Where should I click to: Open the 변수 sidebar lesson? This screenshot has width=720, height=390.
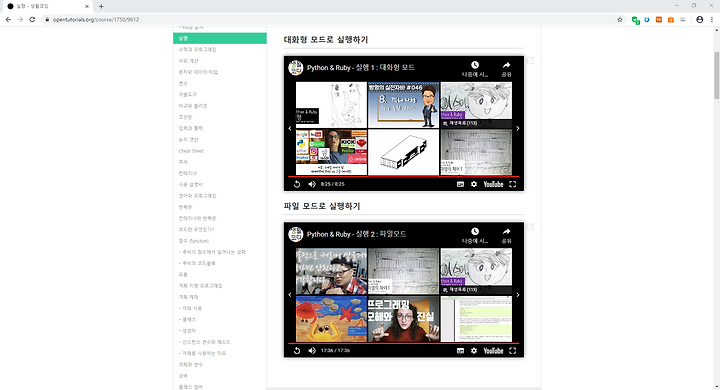point(183,84)
